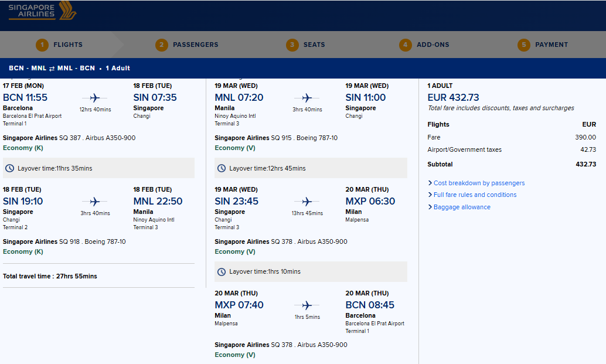Screen dimensions: 606x364
Task: Expand Baggage allowance details
Action: (459, 207)
